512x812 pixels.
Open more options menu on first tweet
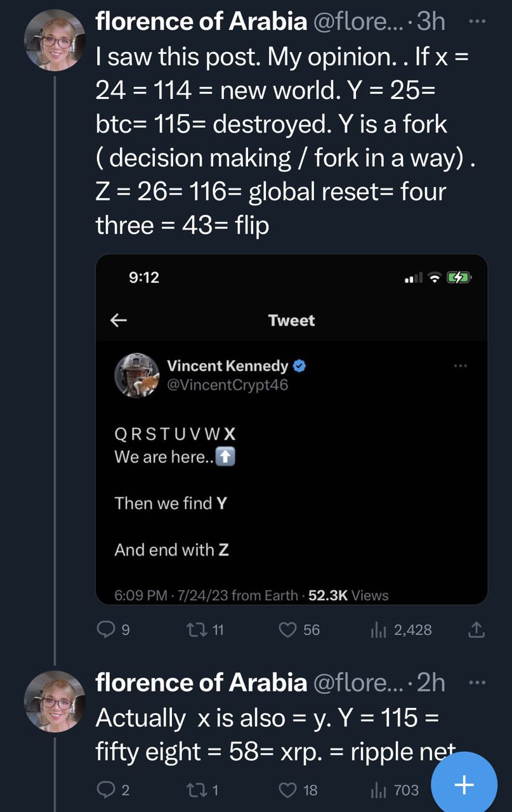click(476, 22)
